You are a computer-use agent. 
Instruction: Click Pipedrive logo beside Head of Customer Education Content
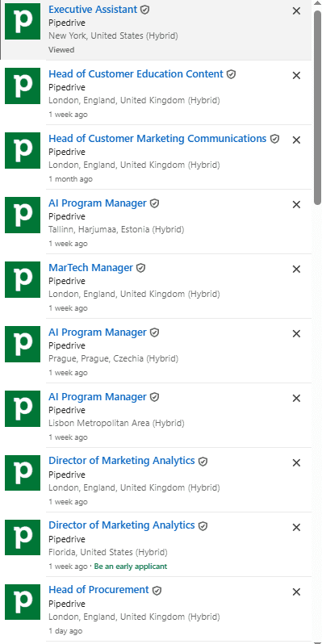coord(23,86)
